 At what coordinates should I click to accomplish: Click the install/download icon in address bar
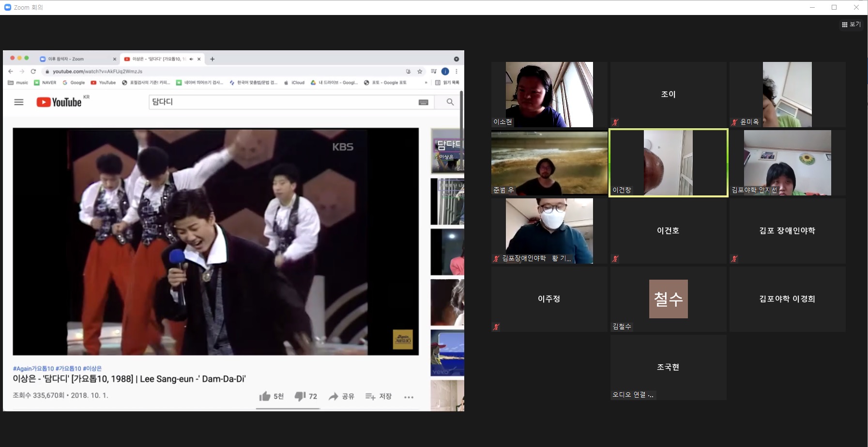(409, 72)
